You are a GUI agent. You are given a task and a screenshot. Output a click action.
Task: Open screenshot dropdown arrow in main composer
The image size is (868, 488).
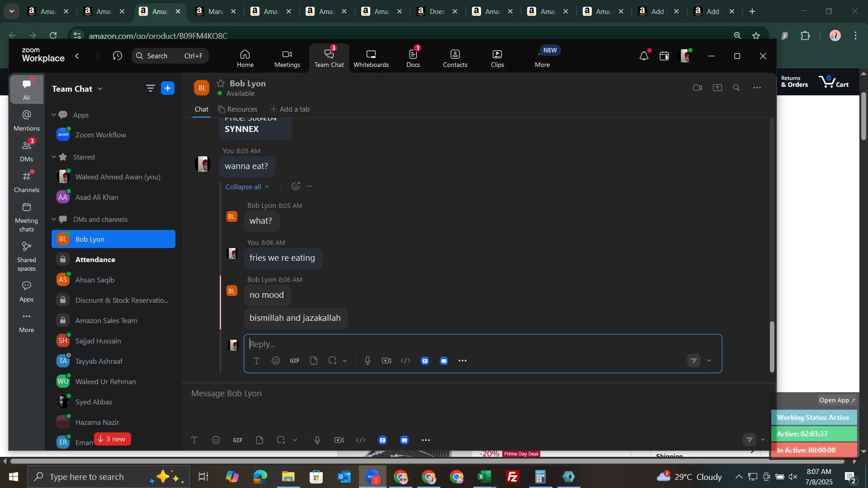(x=295, y=440)
